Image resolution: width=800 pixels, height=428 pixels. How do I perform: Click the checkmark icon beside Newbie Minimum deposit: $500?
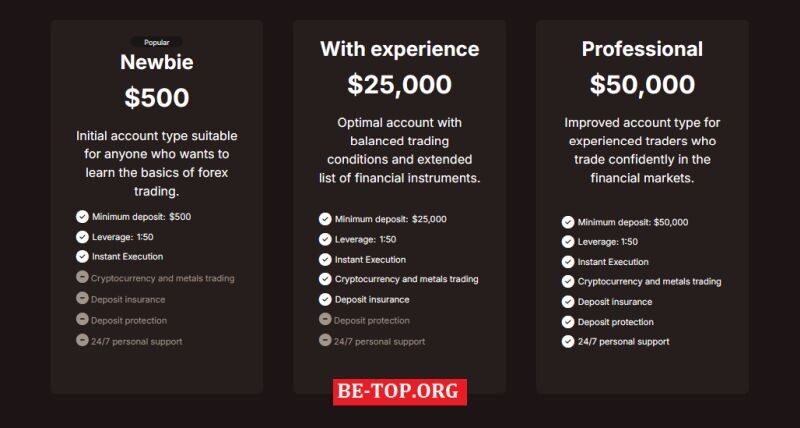(82, 217)
